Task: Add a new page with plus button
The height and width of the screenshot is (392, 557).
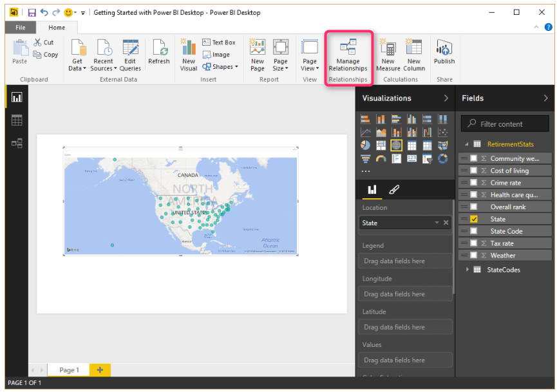Action: pyautogui.click(x=100, y=370)
